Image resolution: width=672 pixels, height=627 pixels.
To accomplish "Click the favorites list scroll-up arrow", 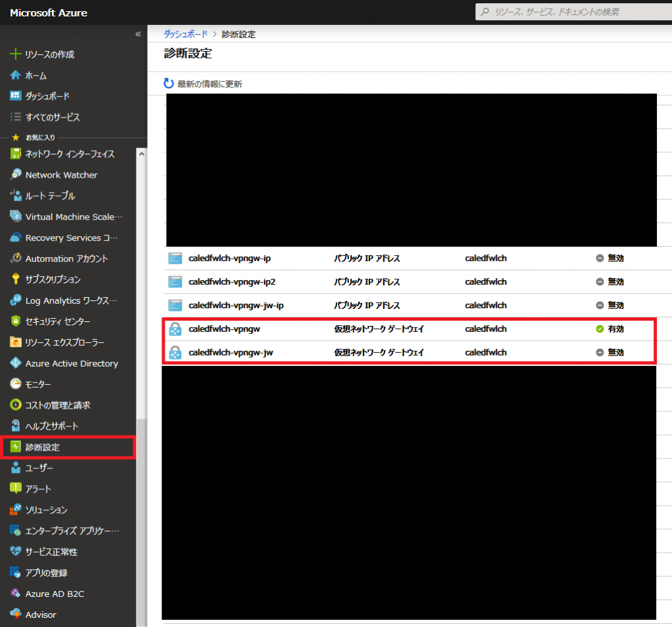I will click(142, 153).
